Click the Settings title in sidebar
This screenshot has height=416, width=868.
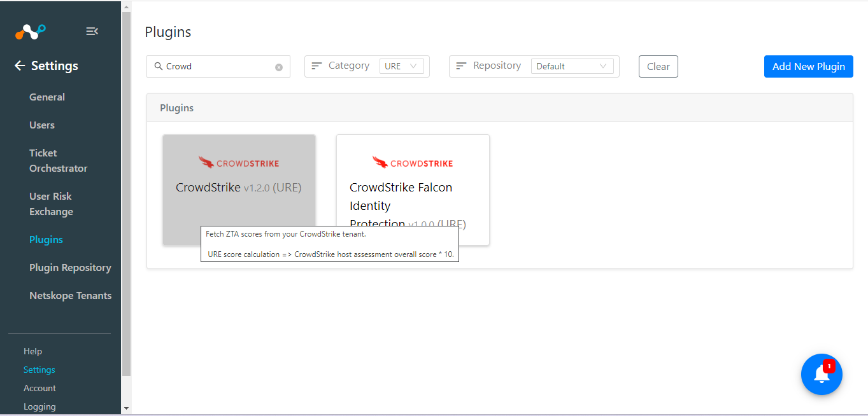click(x=55, y=66)
